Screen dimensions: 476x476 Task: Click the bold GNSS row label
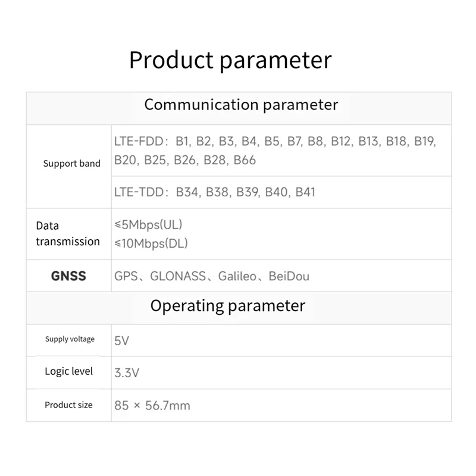click(x=68, y=276)
